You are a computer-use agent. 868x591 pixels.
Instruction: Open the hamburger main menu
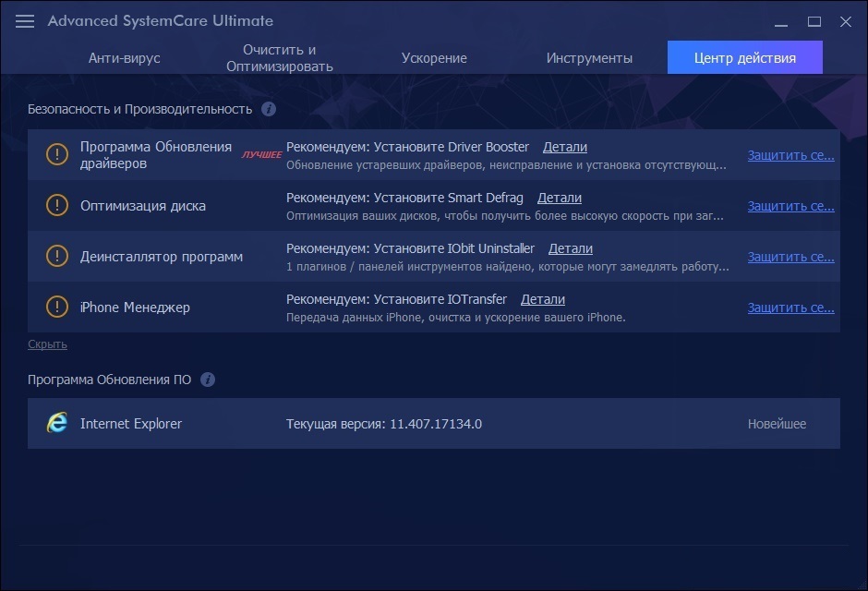coord(25,21)
